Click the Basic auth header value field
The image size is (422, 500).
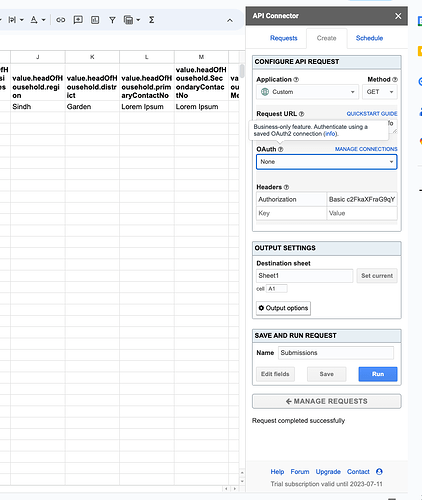coord(362,199)
